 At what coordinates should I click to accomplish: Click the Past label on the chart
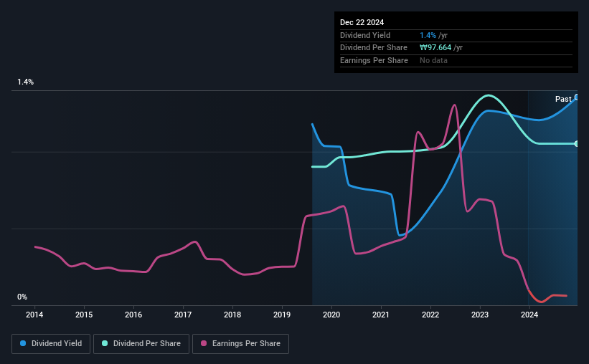click(563, 99)
